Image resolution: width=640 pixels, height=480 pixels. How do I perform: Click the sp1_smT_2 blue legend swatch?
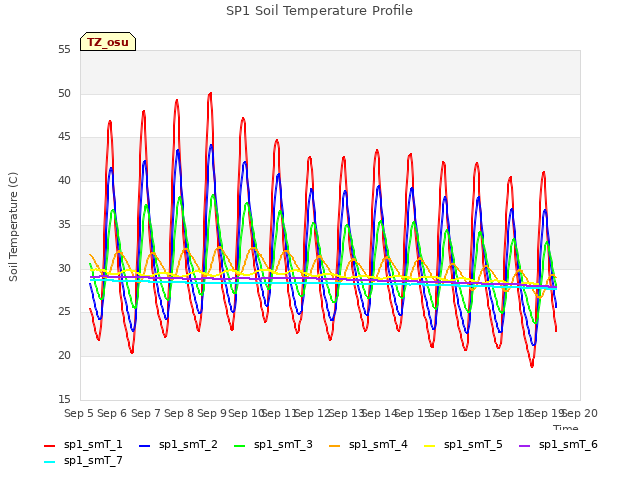point(144,446)
